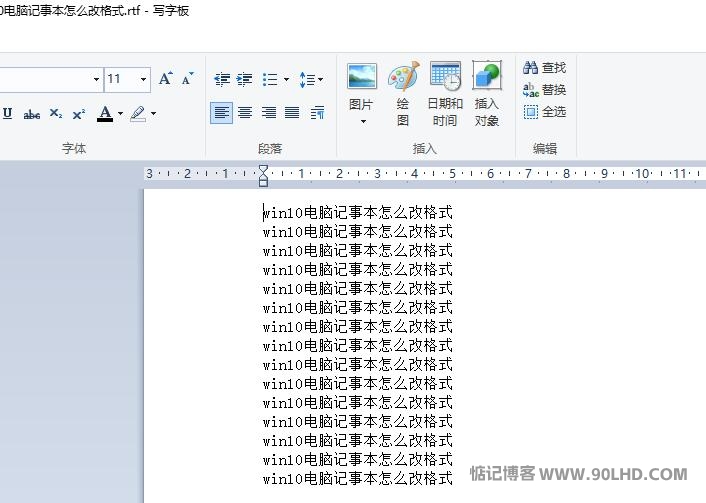
Task: Insert date and time (日期和时间)
Action: coord(445,94)
